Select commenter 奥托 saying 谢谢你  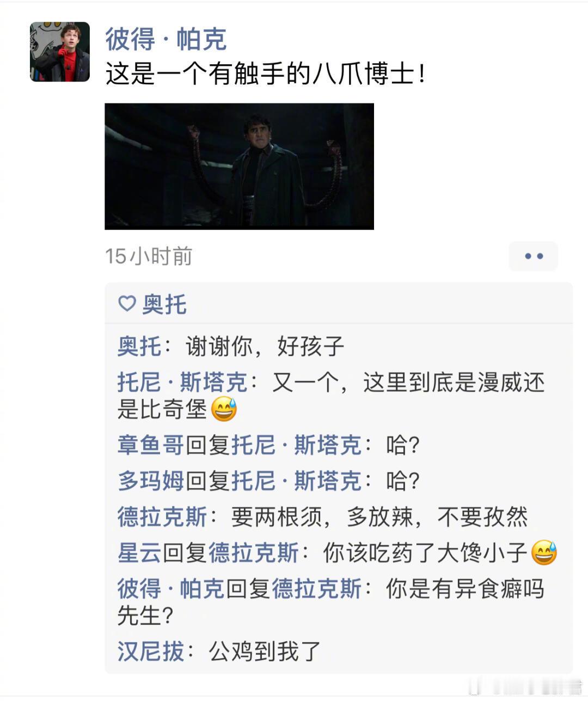pos(139,346)
